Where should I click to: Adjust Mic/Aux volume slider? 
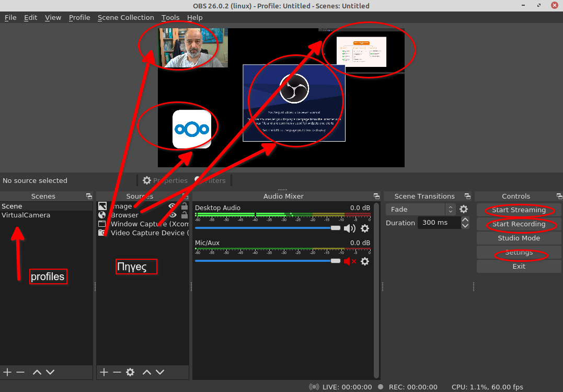268,261
